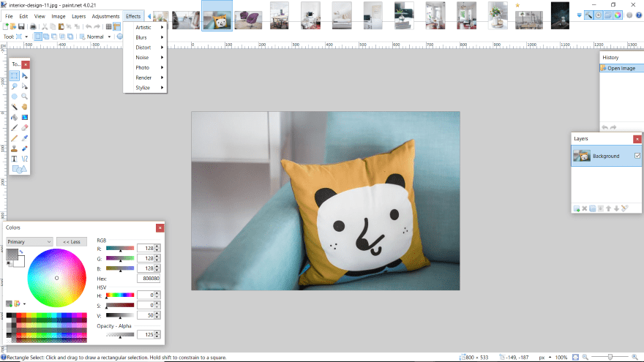
Task: Toggle the pixel grid button
Action: point(108,26)
